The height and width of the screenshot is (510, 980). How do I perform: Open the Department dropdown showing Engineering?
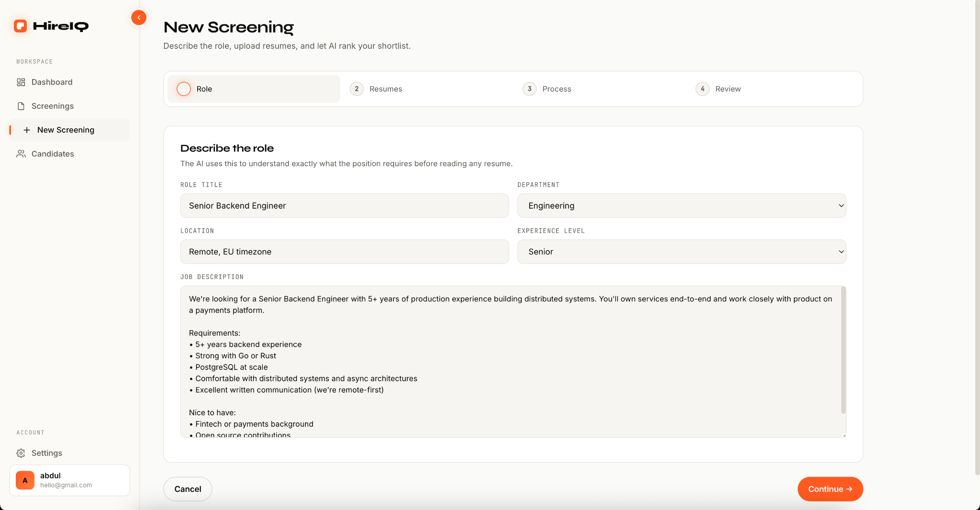[682, 206]
